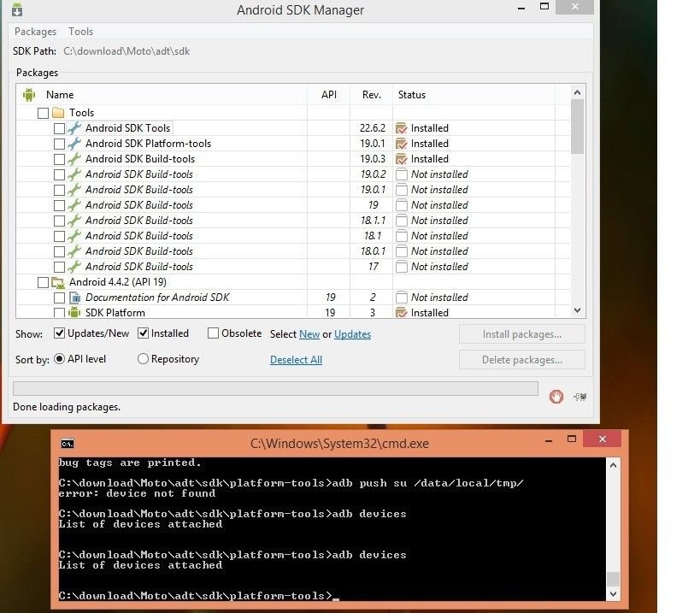The image size is (700, 613).
Task: Uncheck the Installed filter checkbox
Action: [143, 333]
